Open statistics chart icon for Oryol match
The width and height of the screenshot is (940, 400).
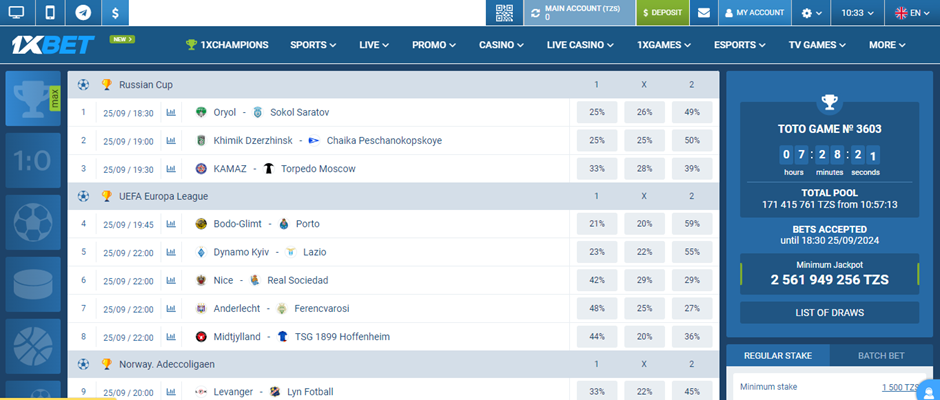click(x=171, y=113)
